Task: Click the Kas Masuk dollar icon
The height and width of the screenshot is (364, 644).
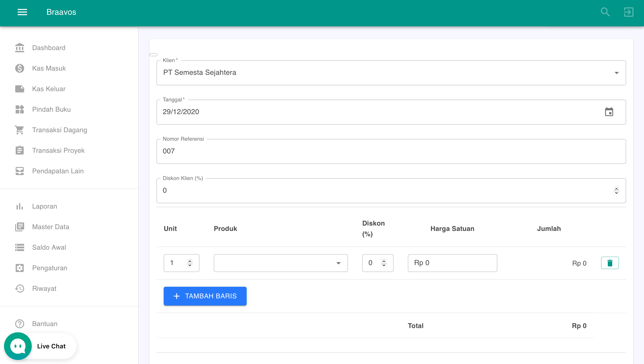Action: point(19,68)
